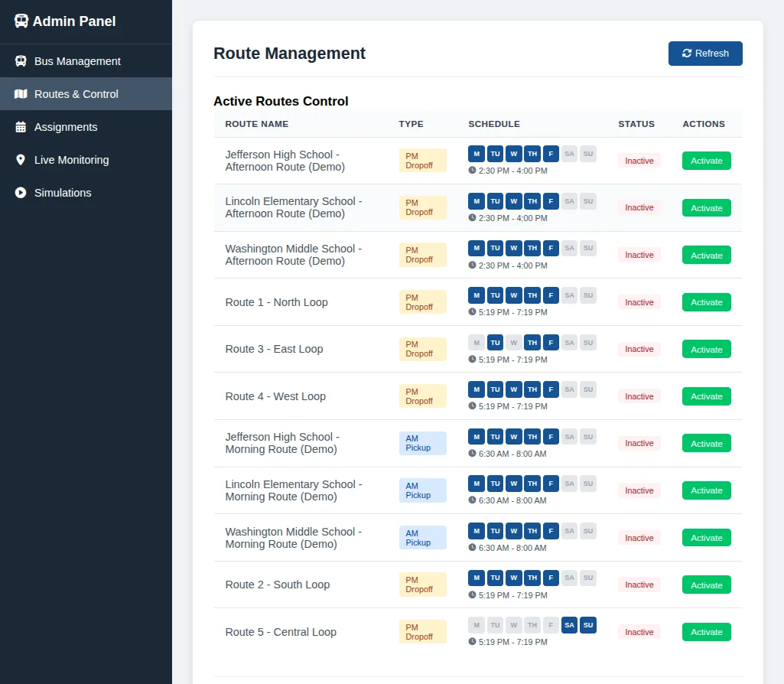Toggle Wednesday on Route 3 - East Loop
This screenshot has width=784, height=684.
click(x=513, y=342)
